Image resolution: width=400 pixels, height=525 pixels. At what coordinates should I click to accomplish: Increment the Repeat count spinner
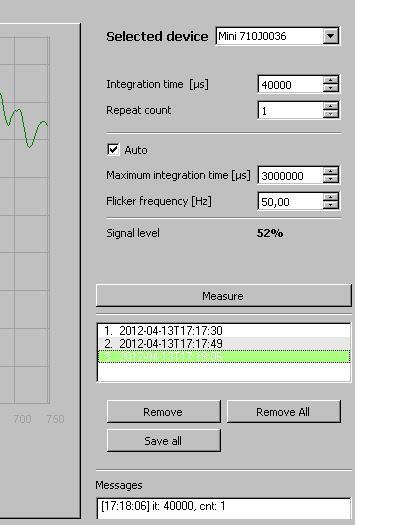(331, 106)
